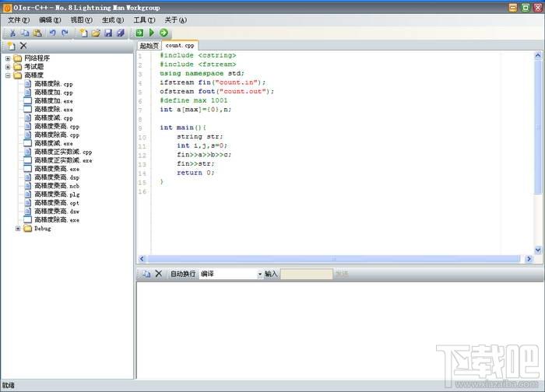Image resolution: width=545 pixels, height=392 pixels.
Task: Open a file using the folder toolbar icon
Action: (x=96, y=33)
